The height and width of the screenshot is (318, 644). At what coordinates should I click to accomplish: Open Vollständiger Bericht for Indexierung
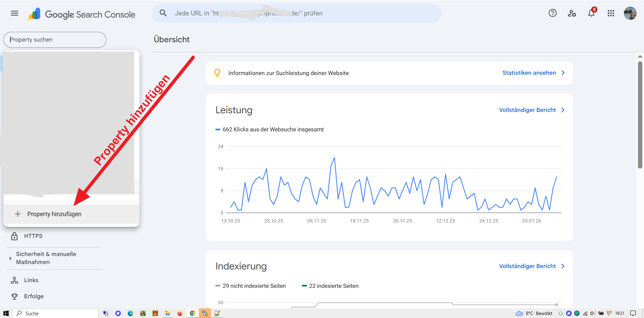(527, 266)
